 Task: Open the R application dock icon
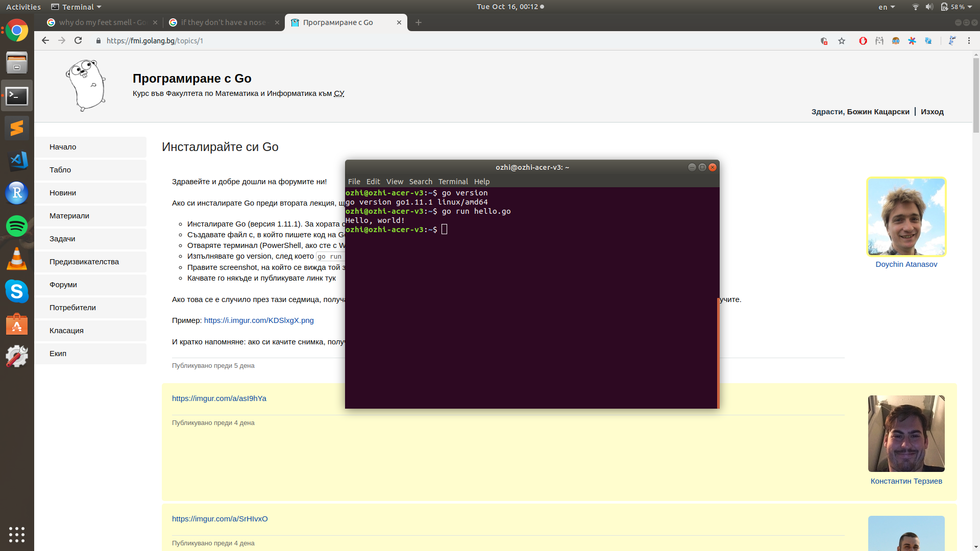tap(17, 193)
